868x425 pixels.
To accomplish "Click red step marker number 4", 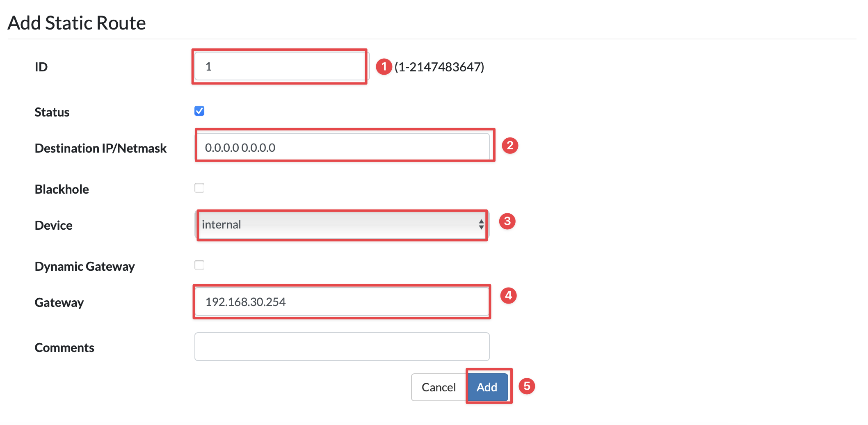I will pos(508,295).
